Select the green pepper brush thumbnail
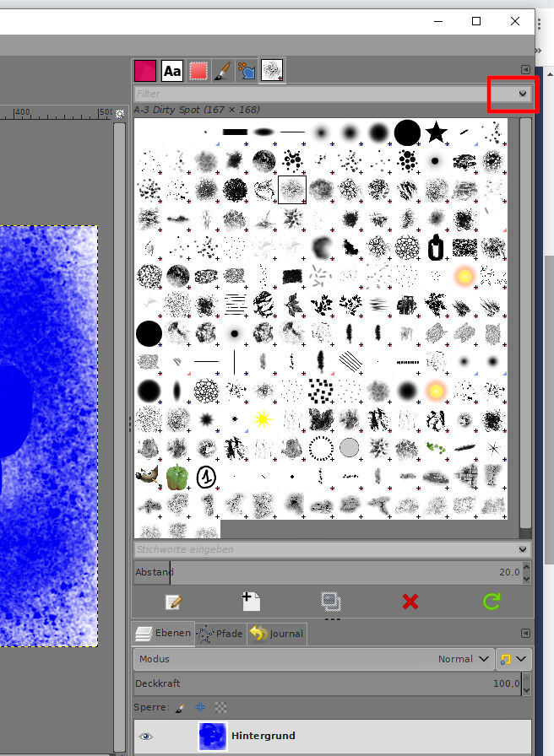This screenshot has width=554, height=756. tap(177, 478)
